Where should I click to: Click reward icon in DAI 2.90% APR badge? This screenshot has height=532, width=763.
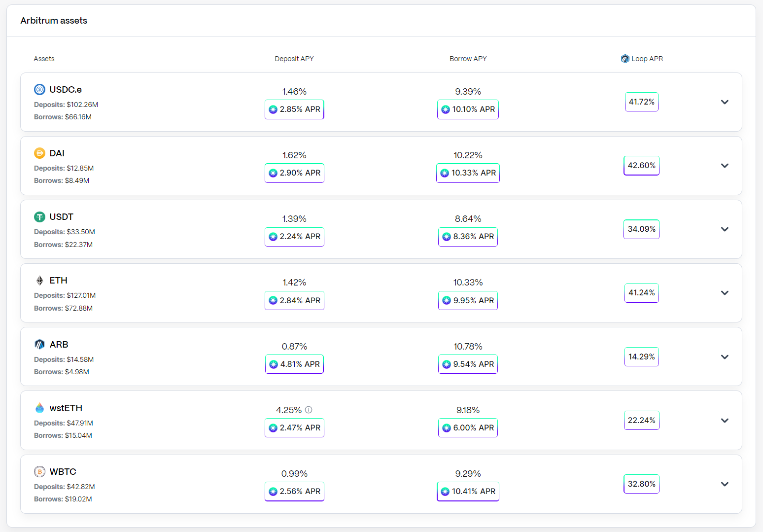click(x=273, y=173)
